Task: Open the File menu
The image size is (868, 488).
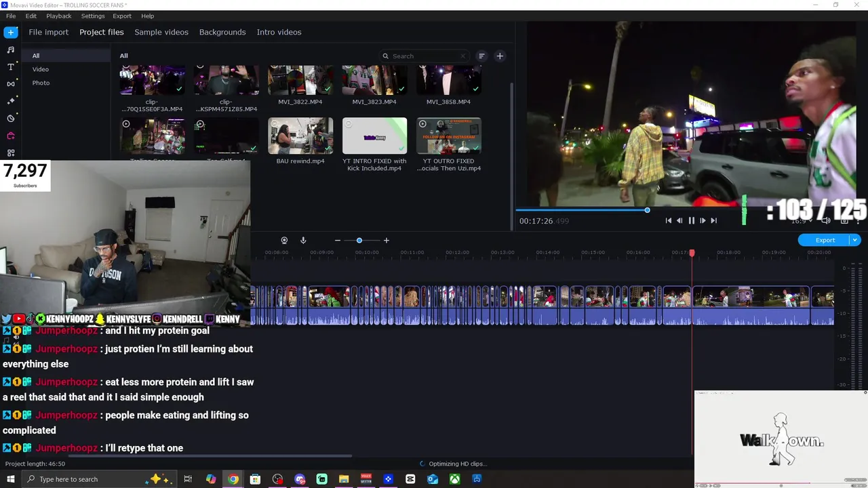Action: 11,16
